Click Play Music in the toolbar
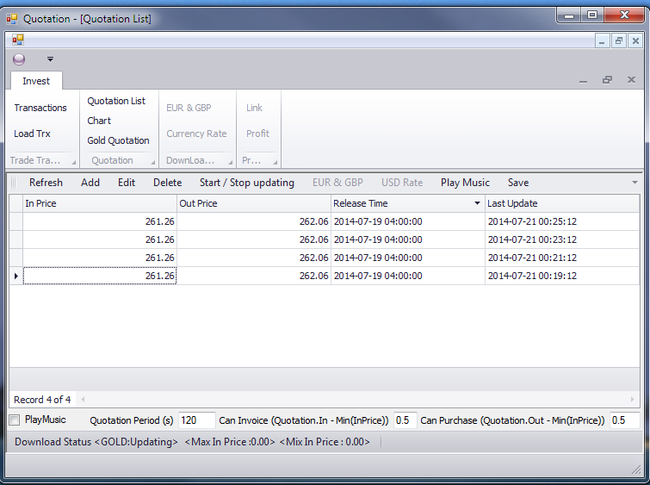Screen dimensions: 650x485 tap(465, 182)
